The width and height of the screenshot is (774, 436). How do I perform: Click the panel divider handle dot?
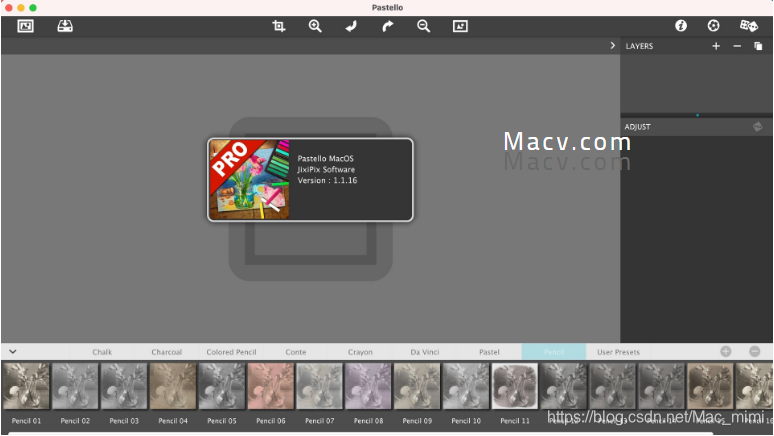pyautogui.click(x=697, y=115)
